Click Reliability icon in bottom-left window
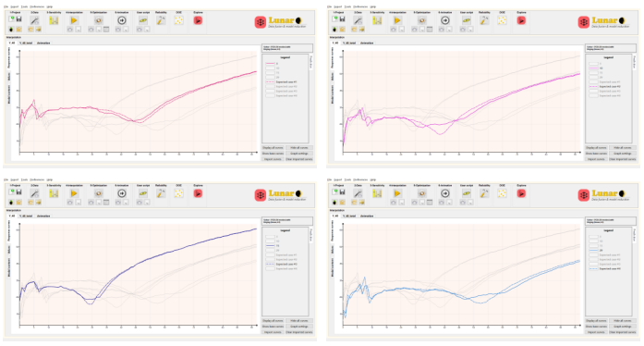This screenshot has height=346, width=644. pyautogui.click(x=161, y=193)
